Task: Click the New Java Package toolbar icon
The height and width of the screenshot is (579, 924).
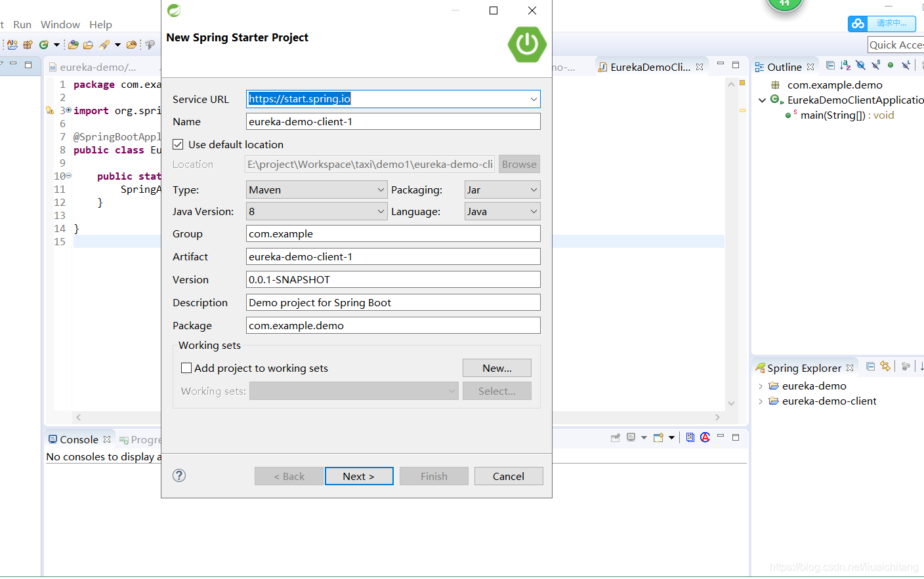Action: click(28, 45)
